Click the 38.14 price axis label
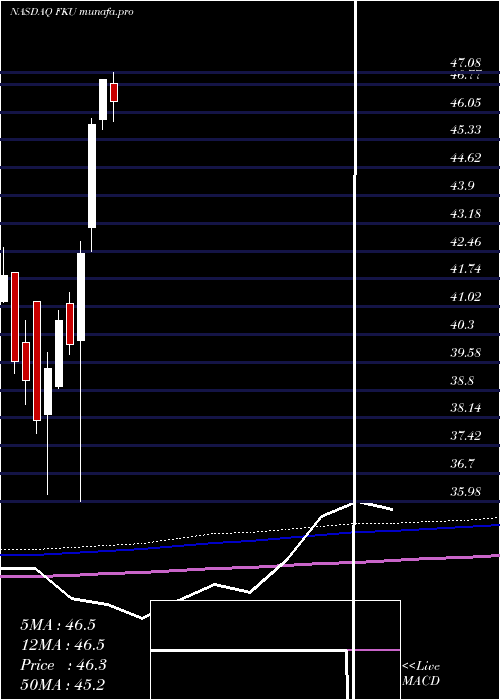Image resolution: width=500 pixels, height=700 pixels. pos(466,408)
